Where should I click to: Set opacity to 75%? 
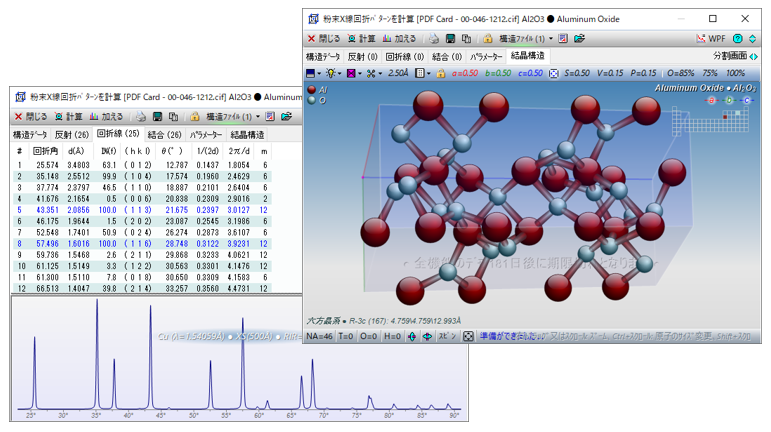[710, 73]
